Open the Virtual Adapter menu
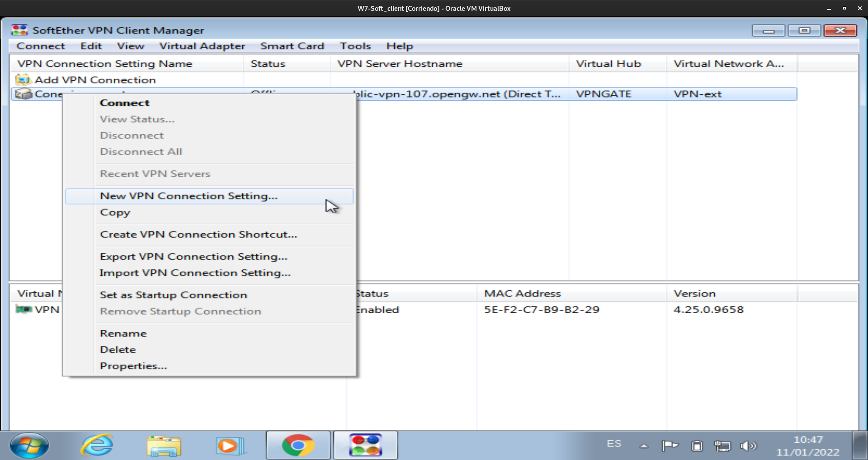 (x=202, y=46)
